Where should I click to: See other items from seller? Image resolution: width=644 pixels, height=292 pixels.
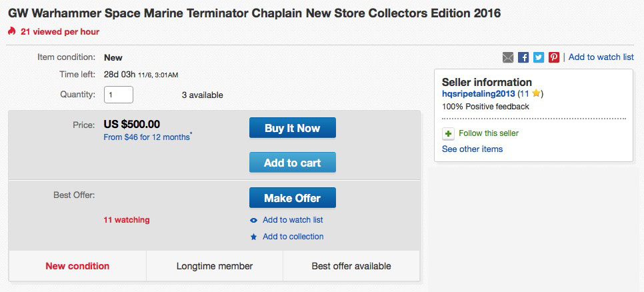click(472, 149)
